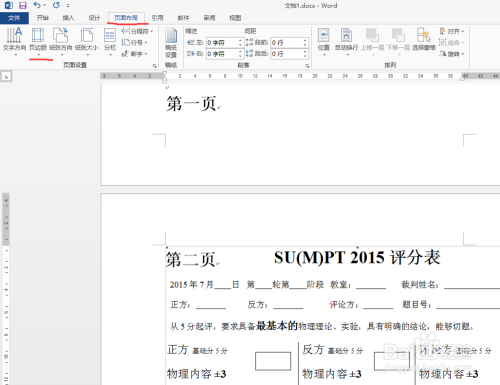500x385 pixels.
Task: Adjust the 段后 spacing after spinner
Action: tap(305, 54)
